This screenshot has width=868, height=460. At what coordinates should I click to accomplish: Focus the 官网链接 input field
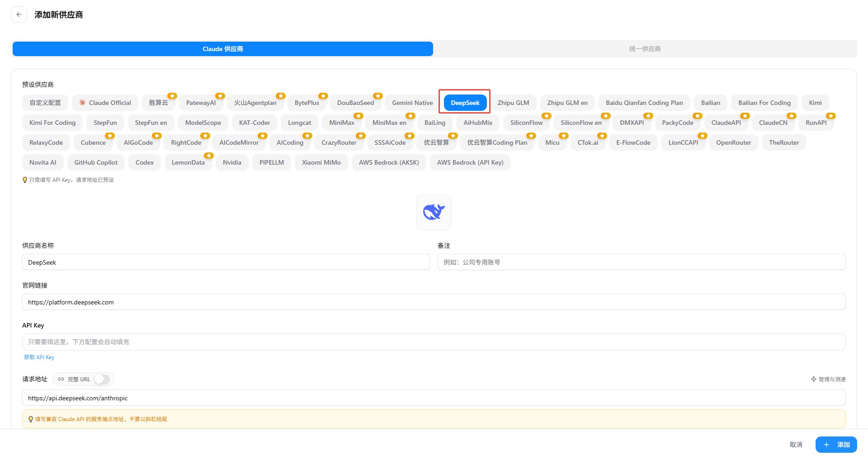click(x=434, y=302)
